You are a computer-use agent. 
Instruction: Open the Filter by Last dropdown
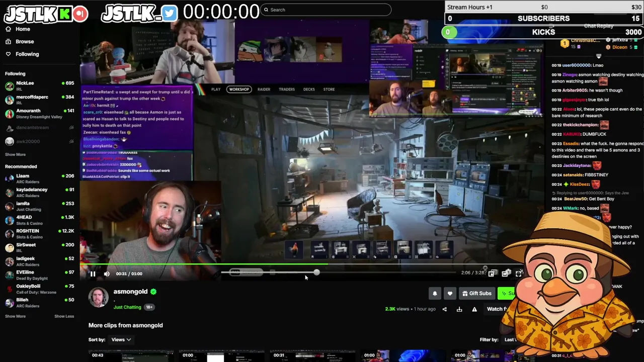(510, 340)
